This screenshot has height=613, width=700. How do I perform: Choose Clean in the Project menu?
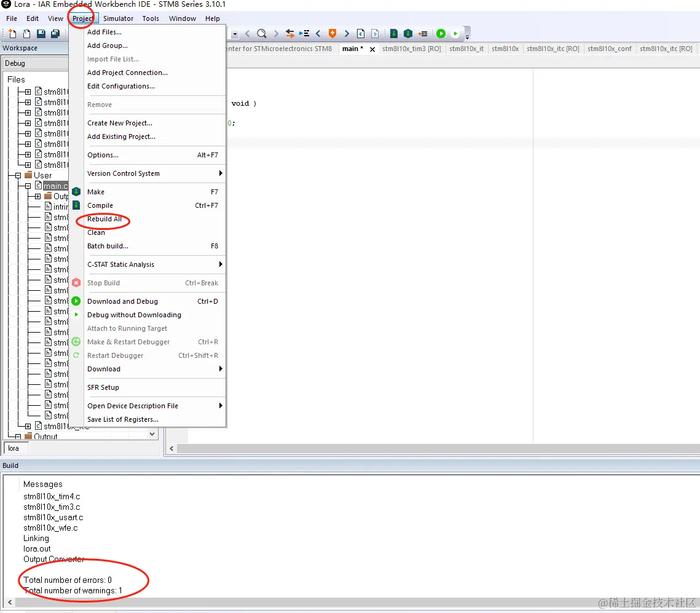(x=155, y=232)
